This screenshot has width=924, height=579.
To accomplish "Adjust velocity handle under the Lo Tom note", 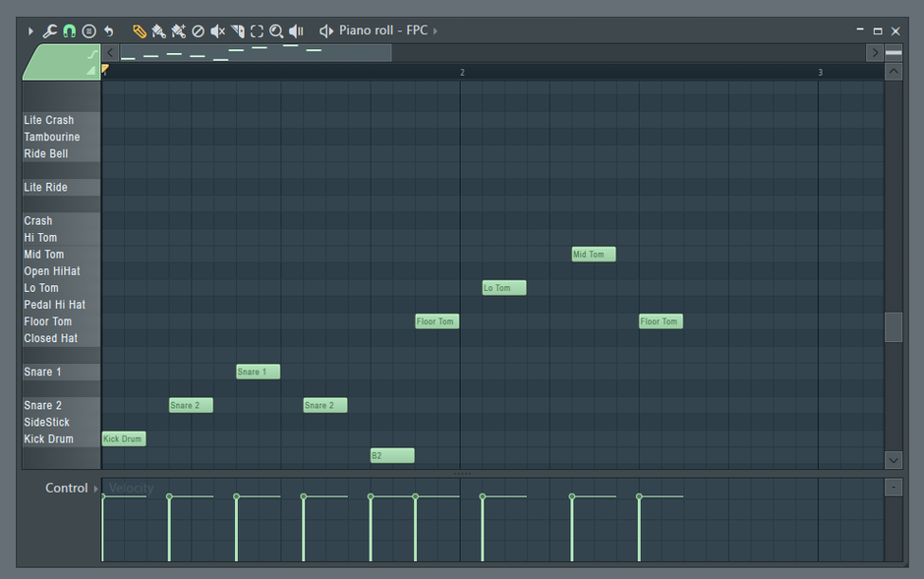I will tap(483, 496).
